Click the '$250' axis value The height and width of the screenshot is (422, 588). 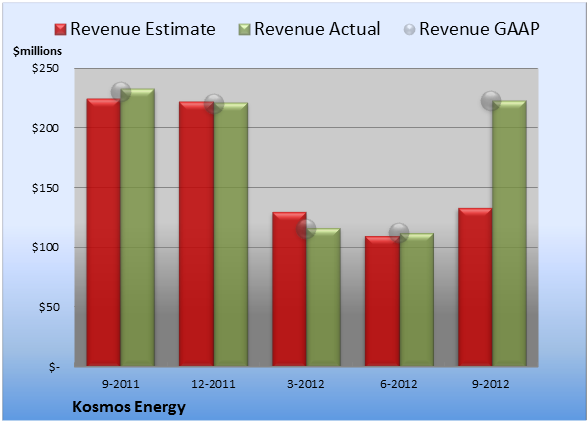tap(45, 68)
